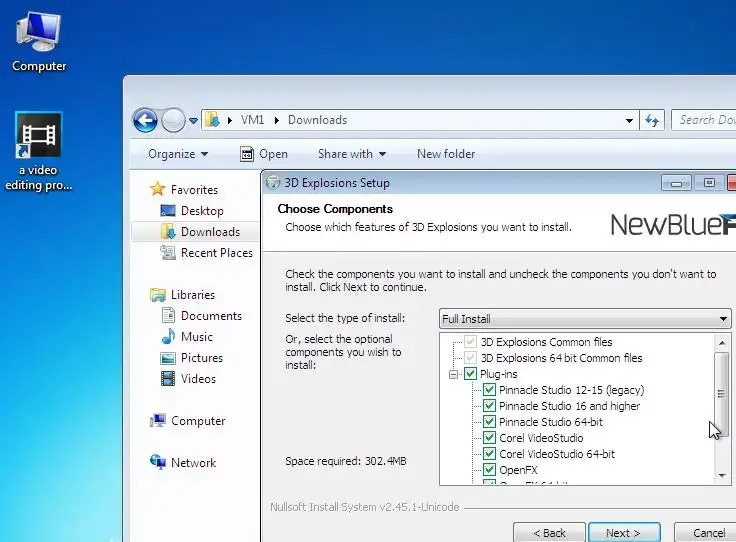The image size is (736, 542).
Task: Open Recent Places in sidebar
Action: (217, 253)
